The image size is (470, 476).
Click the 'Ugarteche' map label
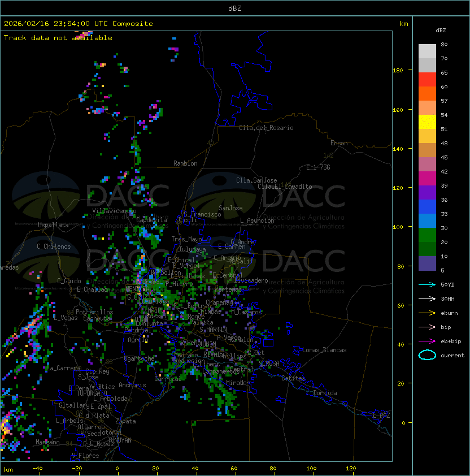coord(139,358)
